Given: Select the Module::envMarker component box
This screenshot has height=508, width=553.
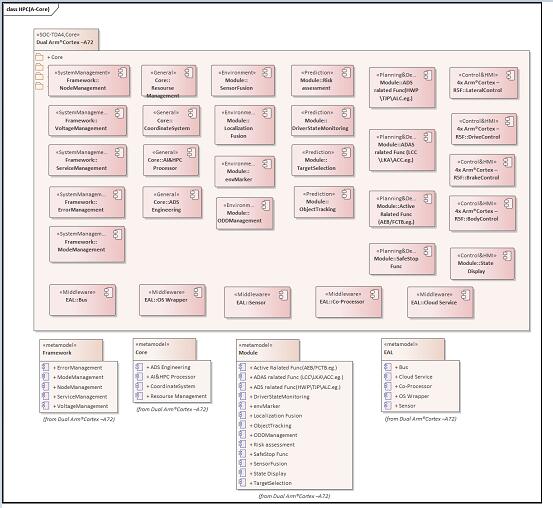Looking at the screenshot, I should coord(244,171).
